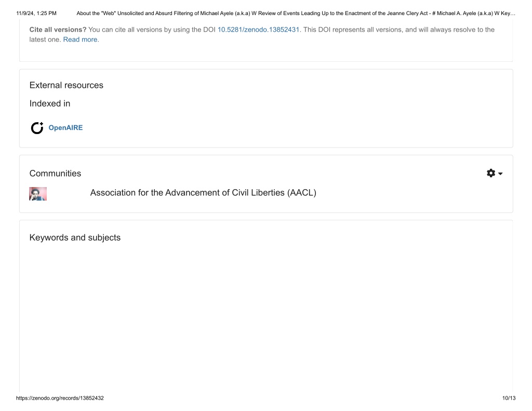Image resolution: width=532 pixels, height=411 pixels.
Task: Click the Indexed in subheading
Action: click(x=50, y=103)
